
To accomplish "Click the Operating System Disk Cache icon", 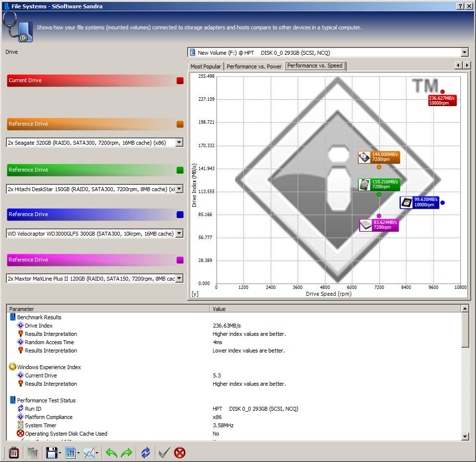I will click(21, 434).
